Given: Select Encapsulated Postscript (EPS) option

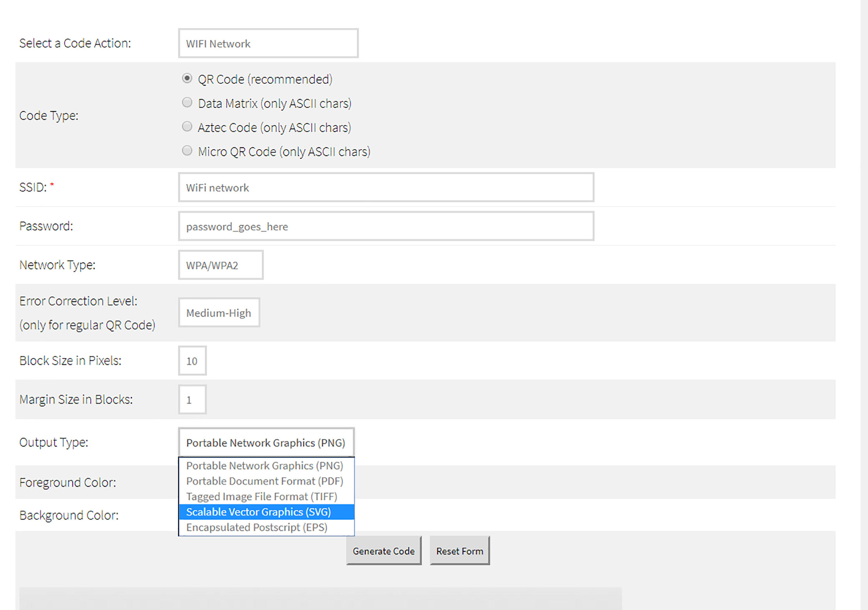Looking at the screenshot, I should click(x=257, y=527).
